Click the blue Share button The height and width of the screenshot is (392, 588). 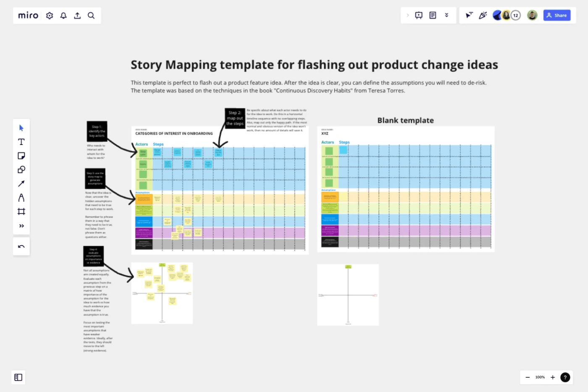[557, 15]
